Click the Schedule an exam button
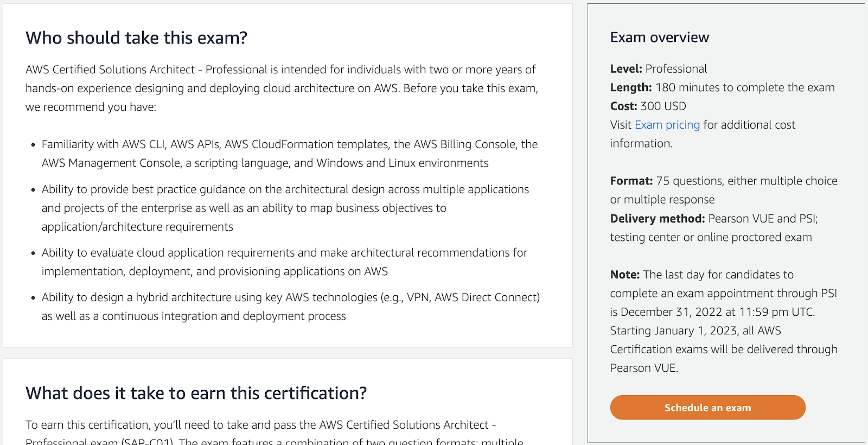Image resolution: width=868 pixels, height=445 pixels. tap(707, 408)
